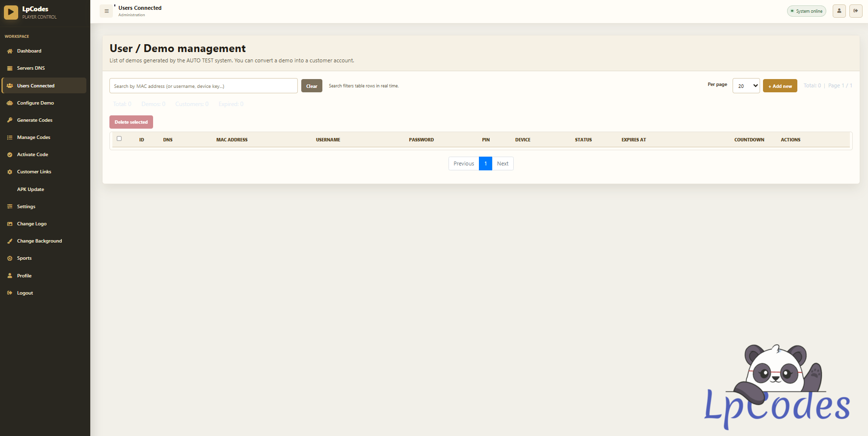The width and height of the screenshot is (868, 436).
Task: Click the ACTIONS column header
Action: point(790,140)
